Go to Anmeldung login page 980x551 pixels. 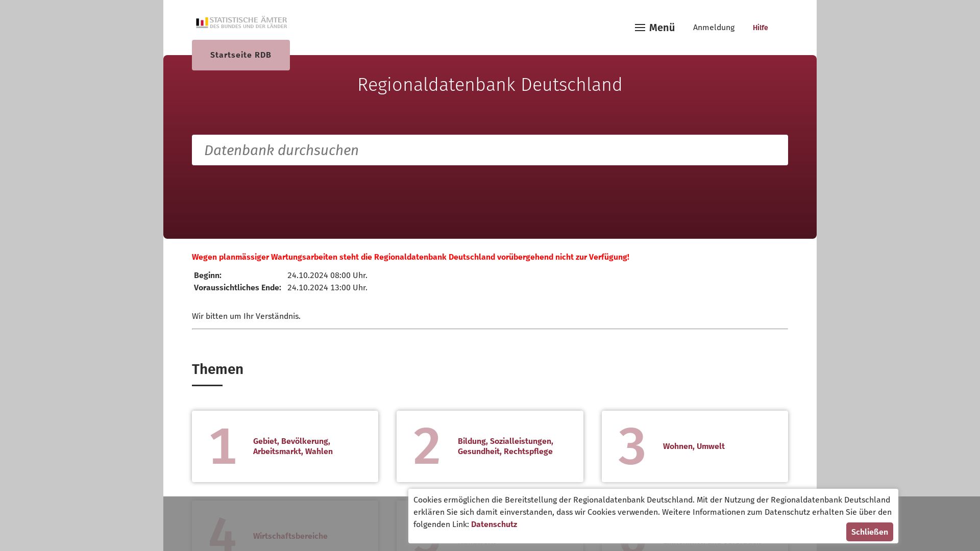714,28
